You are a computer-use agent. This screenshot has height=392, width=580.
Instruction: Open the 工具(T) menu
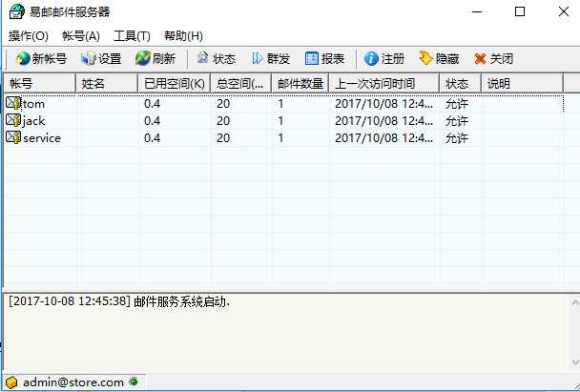click(x=132, y=36)
